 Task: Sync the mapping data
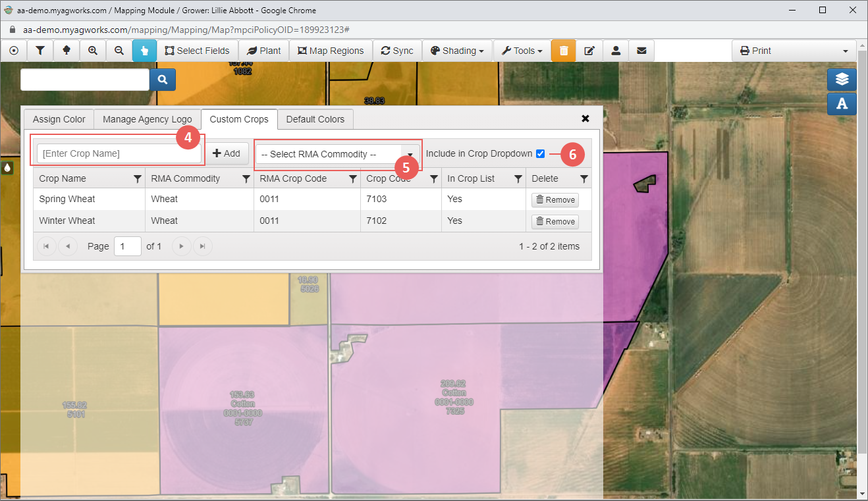click(397, 51)
